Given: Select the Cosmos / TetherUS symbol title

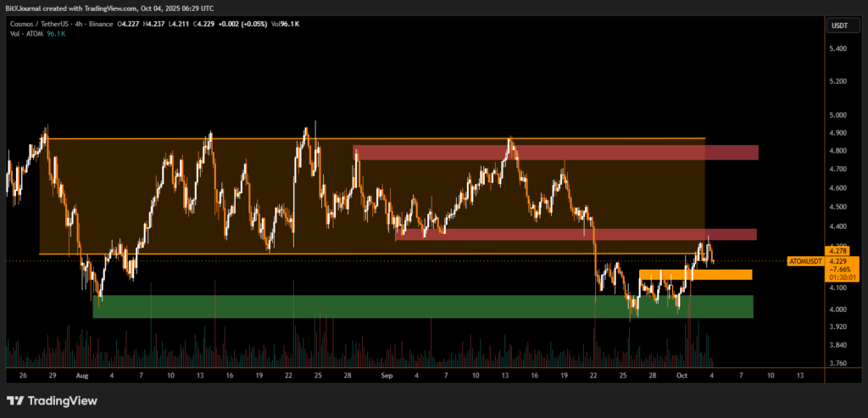Looking at the screenshot, I should (38, 24).
